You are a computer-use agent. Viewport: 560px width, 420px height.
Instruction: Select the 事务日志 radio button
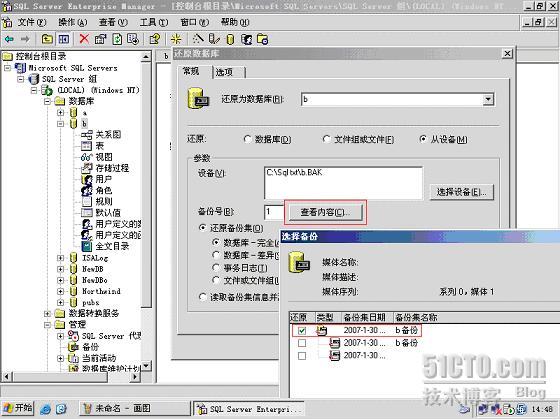[x=216, y=268]
